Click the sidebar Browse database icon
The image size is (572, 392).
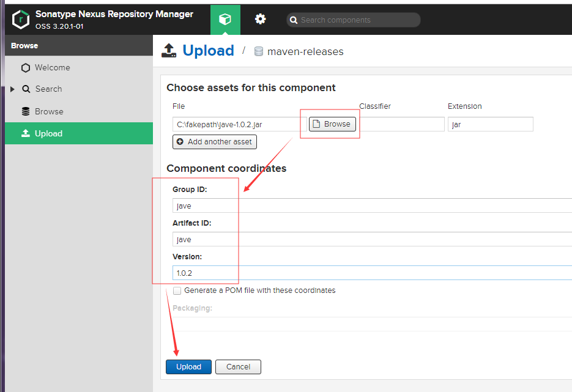[x=26, y=111]
